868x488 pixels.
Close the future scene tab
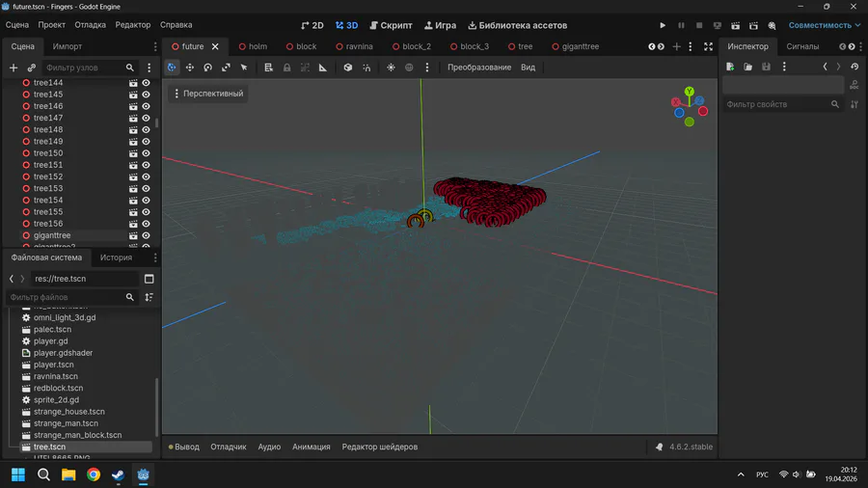click(x=215, y=46)
